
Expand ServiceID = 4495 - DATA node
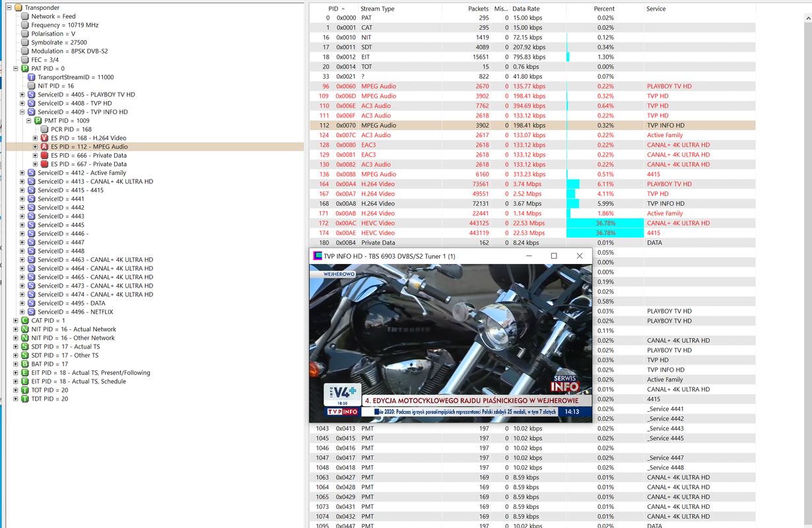(x=22, y=303)
